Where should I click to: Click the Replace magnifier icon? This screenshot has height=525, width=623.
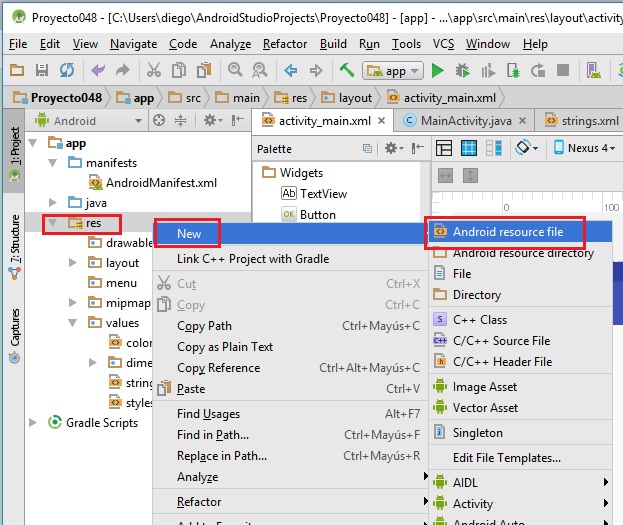pyautogui.click(x=260, y=70)
